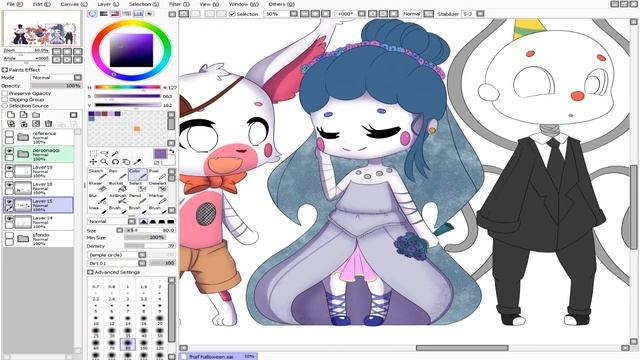Image resolution: width=640 pixels, height=360 pixels.
Task: Hide Layer 14
Action: click(9, 219)
